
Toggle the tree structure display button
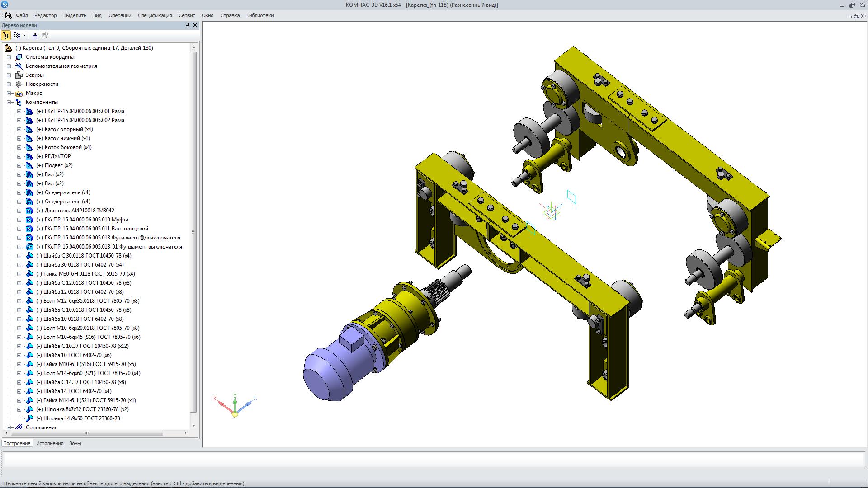pyautogui.click(x=6, y=35)
